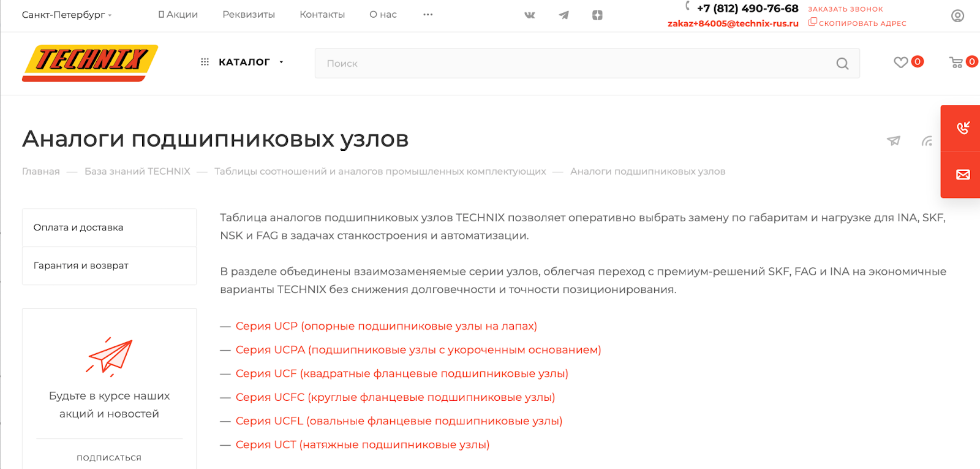980x469 pixels.
Task: Open the favorites heart icon
Action: pos(900,62)
